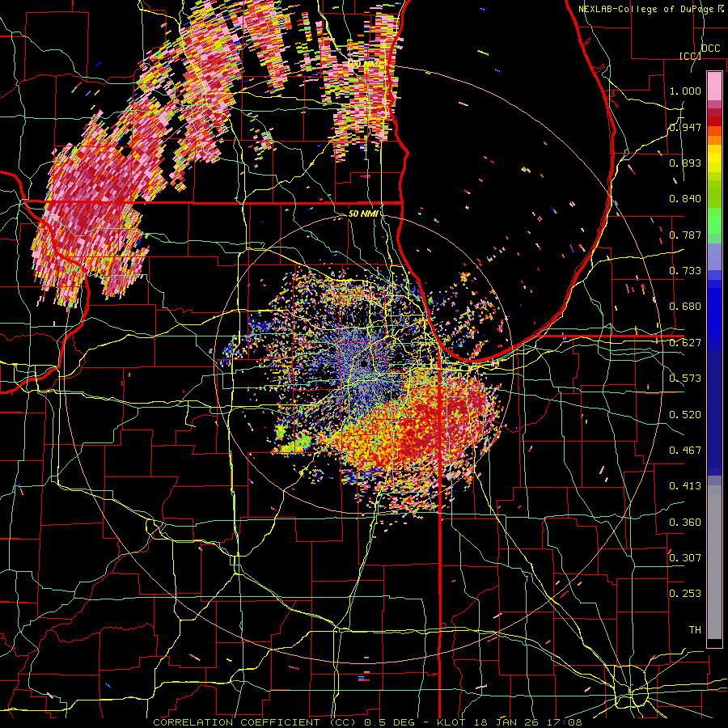The image size is (728, 728).
Task: Click the 0.573 scale value
Action: [685, 379]
